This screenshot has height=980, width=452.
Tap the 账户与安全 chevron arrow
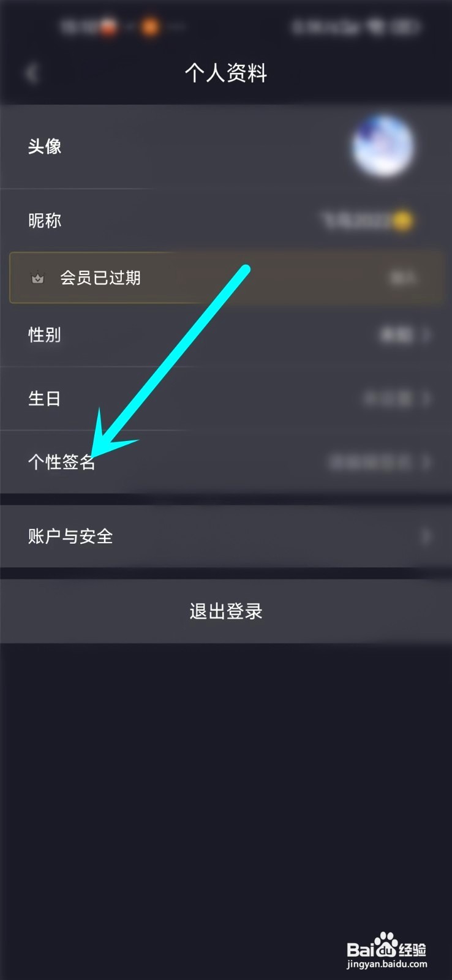[426, 537]
